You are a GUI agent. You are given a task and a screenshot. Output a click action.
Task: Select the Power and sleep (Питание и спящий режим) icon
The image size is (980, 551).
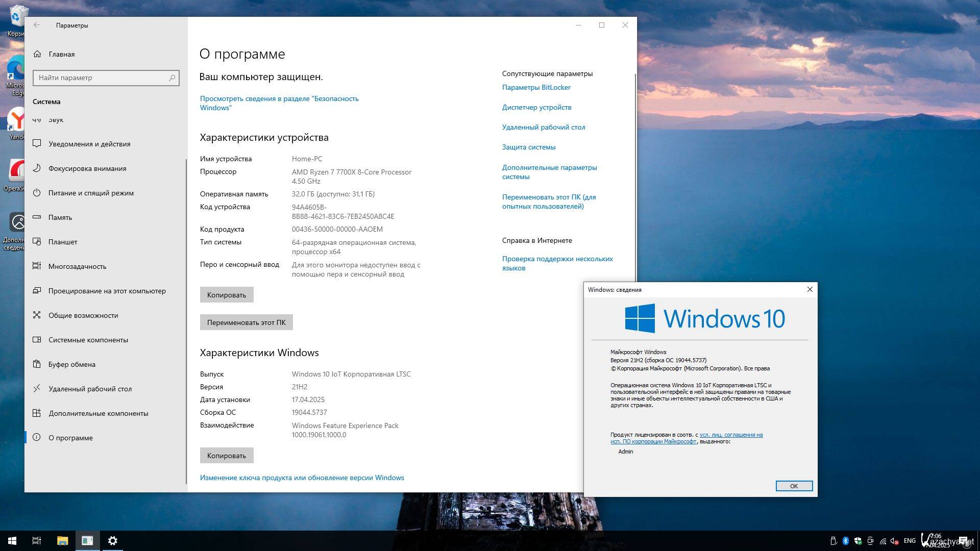[37, 193]
